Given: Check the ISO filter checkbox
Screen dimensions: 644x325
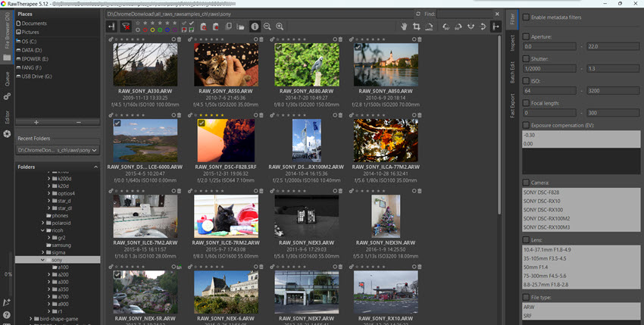Looking at the screenshot, I should (526, 81).
